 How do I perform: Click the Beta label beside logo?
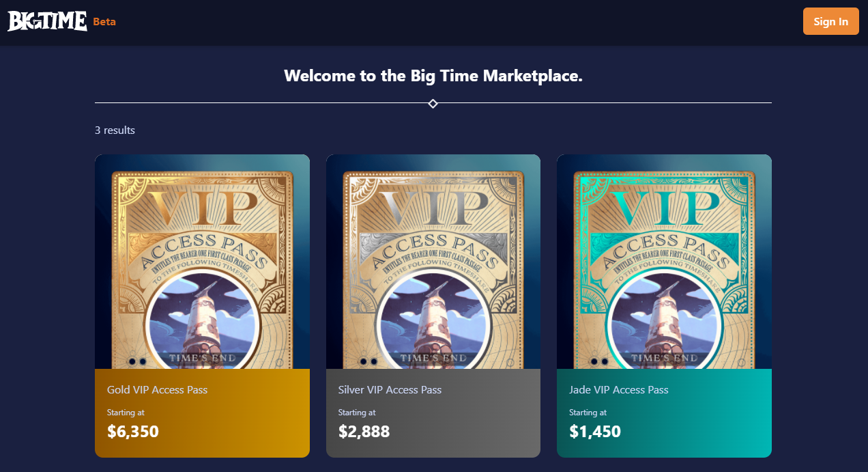[104, 22]
